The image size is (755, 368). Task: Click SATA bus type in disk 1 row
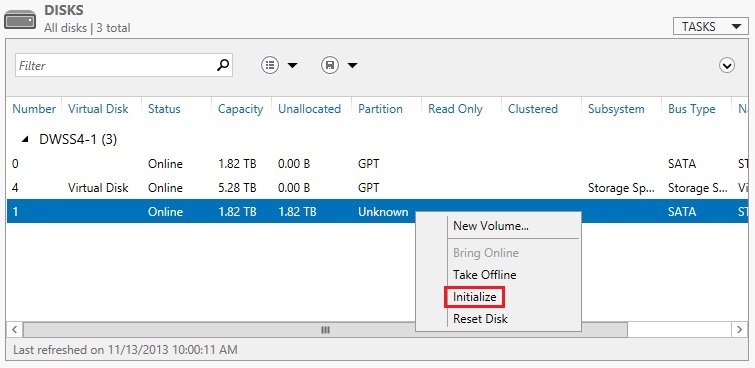(x=682, y=212)
